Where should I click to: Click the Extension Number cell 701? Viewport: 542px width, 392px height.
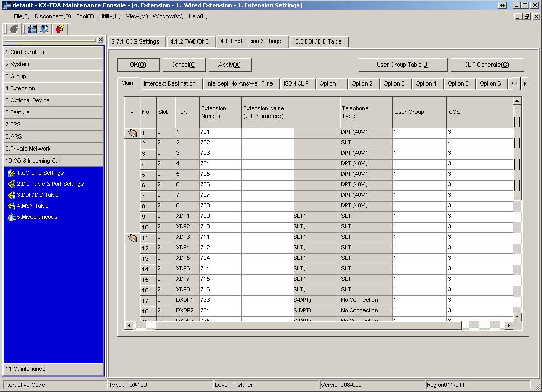[220, 133]
